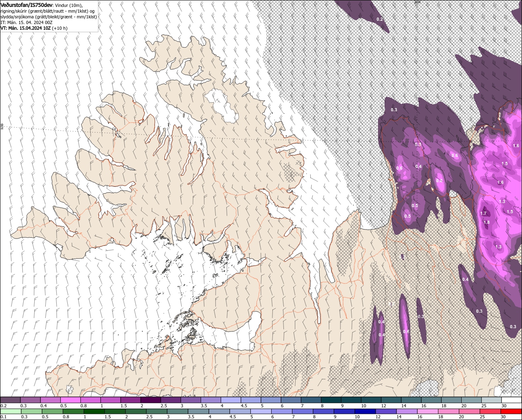Click the 'rigning/skúrir' legend description line
522x420 pixels.
48,11
